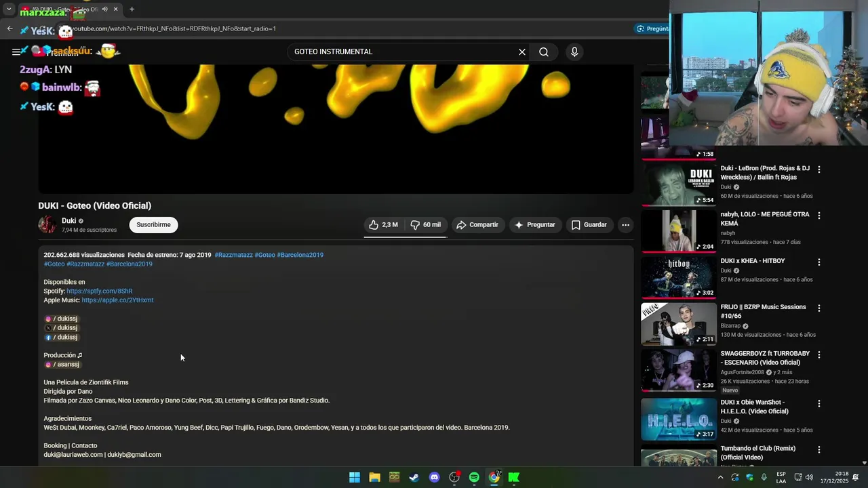Open the Spotify sptfy.com link
This screenshot has width=868, height=488.
(x=100, y=291)
